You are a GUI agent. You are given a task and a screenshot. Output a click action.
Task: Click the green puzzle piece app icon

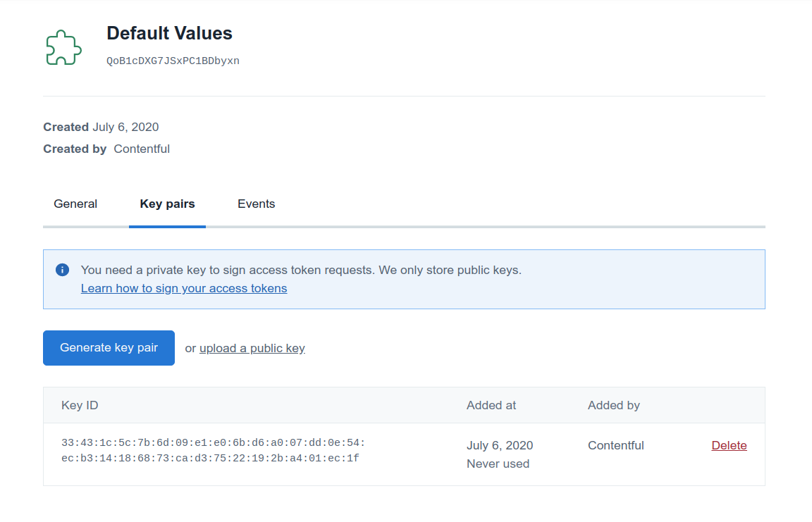coord(62,46)
